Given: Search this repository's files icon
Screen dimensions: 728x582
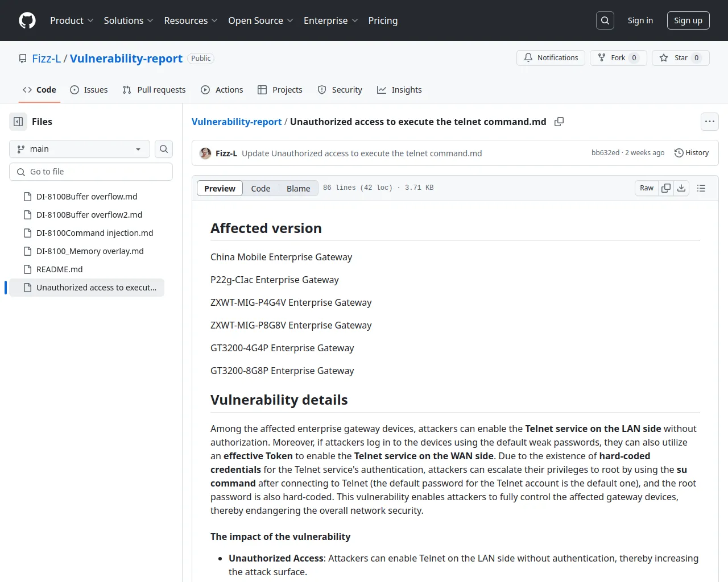Looking at the screenshot, I should tap(164, 149).
